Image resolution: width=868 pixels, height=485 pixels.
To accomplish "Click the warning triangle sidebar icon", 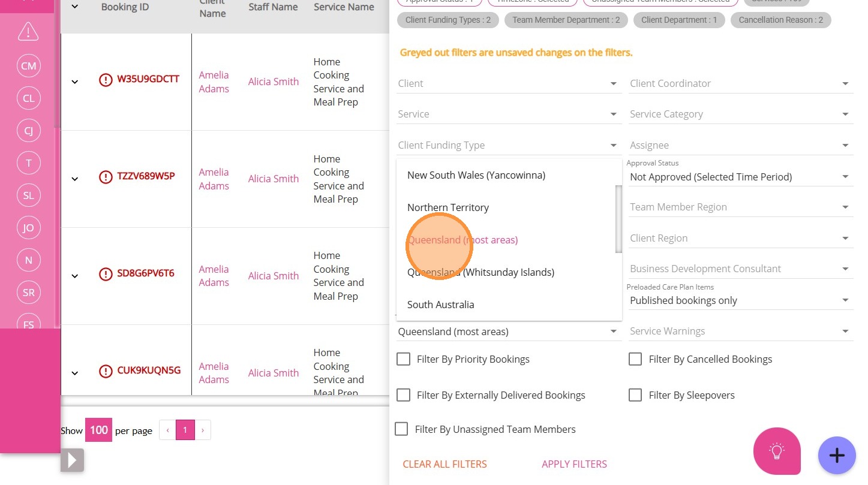I will coord(28,31).
